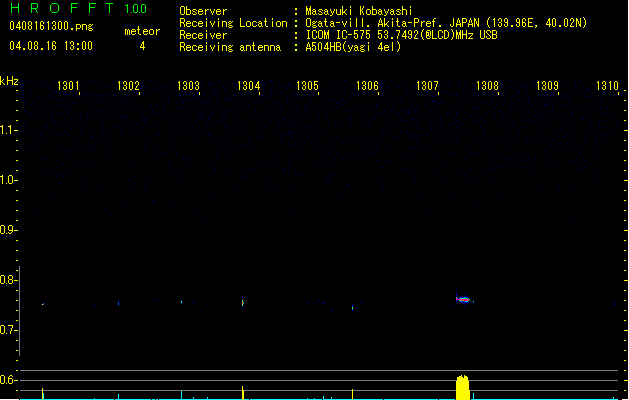Click the 1301 time axis marker
This screenshot has height=400, width=629.
[68, 85]
